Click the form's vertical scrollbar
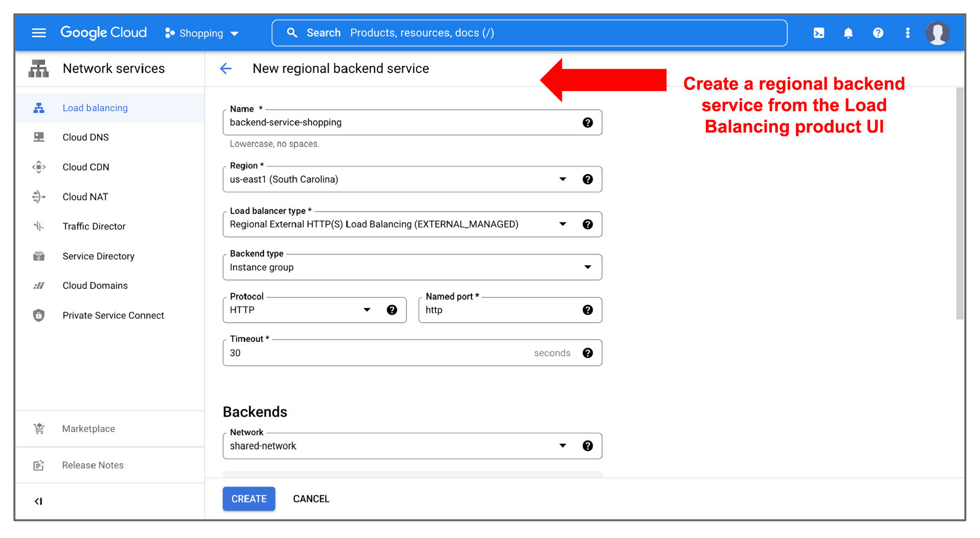980x538 pixels. 960,204
